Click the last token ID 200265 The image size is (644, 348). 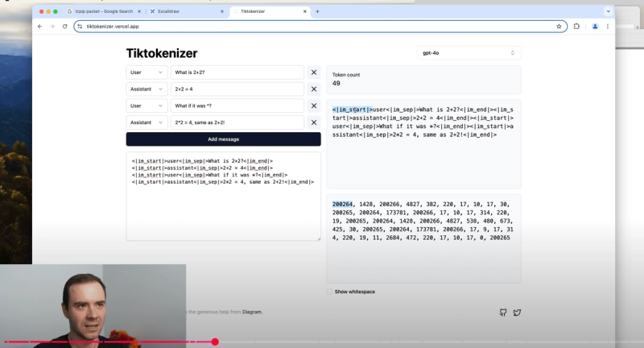[x=500, y=238]
